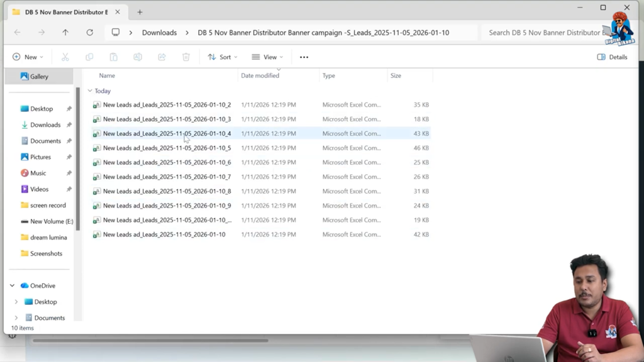Click the Share icon in the toolbar
This screenshot has width=644, height=362.
tap(162, 57)
